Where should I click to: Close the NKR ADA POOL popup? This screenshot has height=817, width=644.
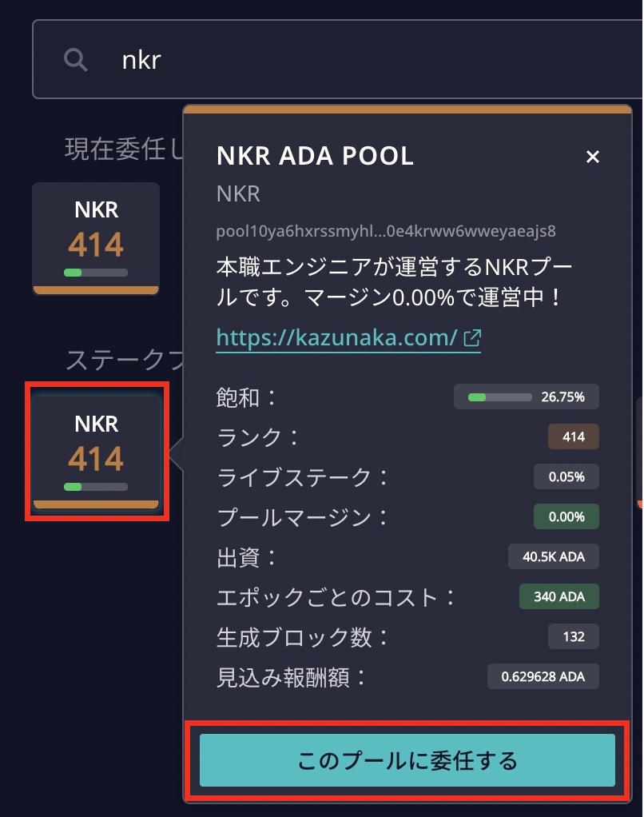[x=592, y=157]
